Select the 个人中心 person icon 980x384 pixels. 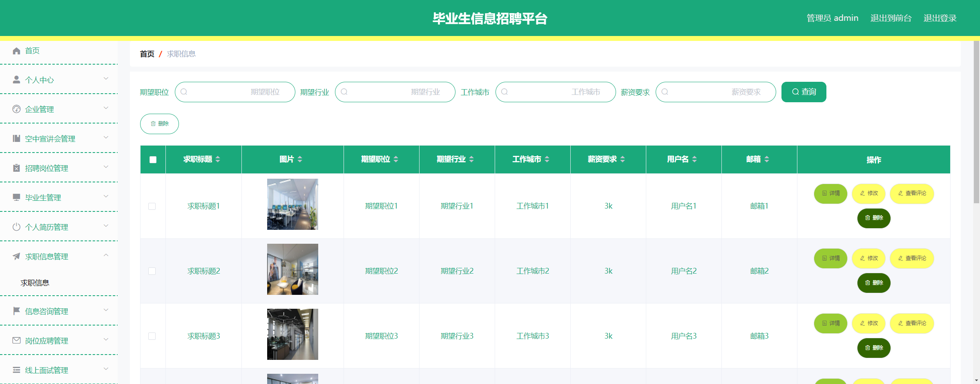pos(16,79)
